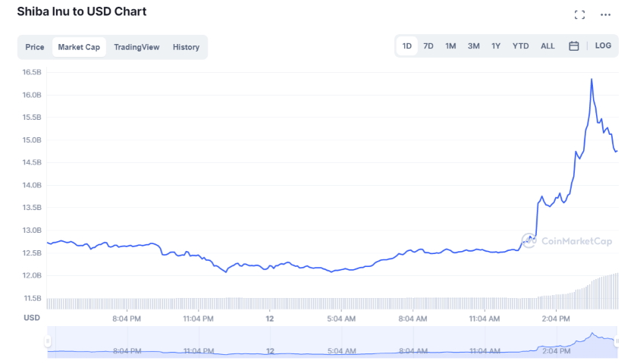The image size is (637, 364).
Task: Open the fullscreen chart view icon
Action: pyautogui.click(x=579, y=15)
